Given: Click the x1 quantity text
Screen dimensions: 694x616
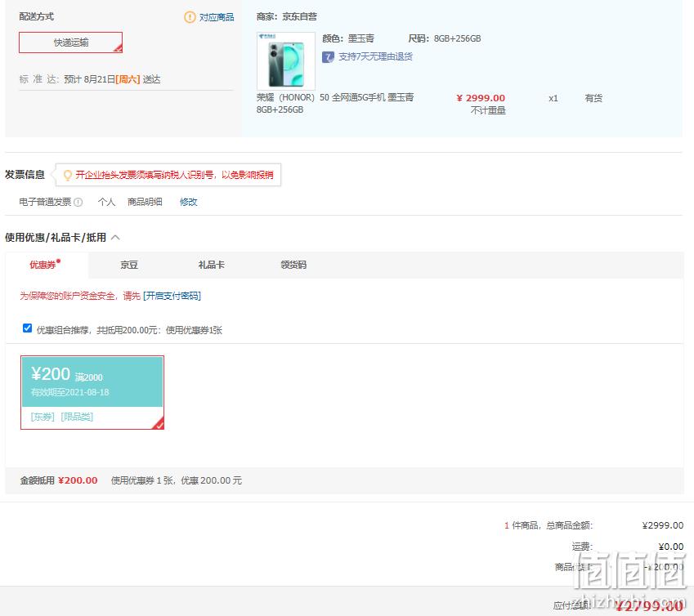Looking at the screenshot, I should (553, 98).
